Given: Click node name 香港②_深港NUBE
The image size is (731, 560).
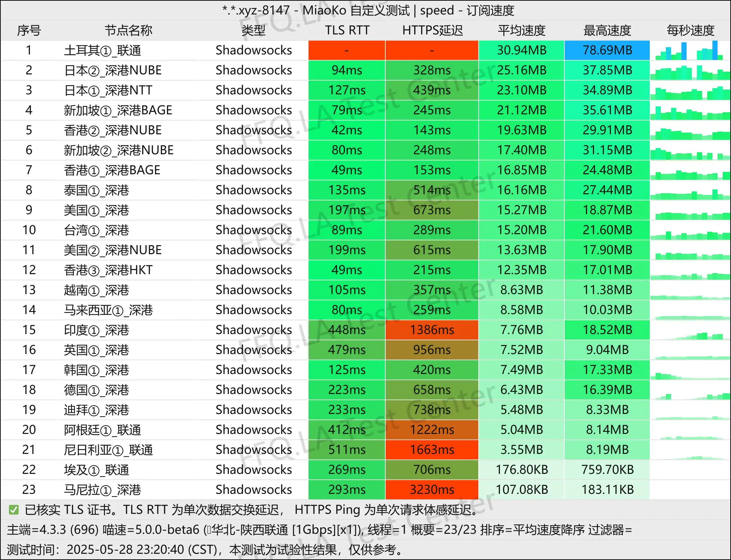Looking at the screenshot, I should (x=113, y=131).
